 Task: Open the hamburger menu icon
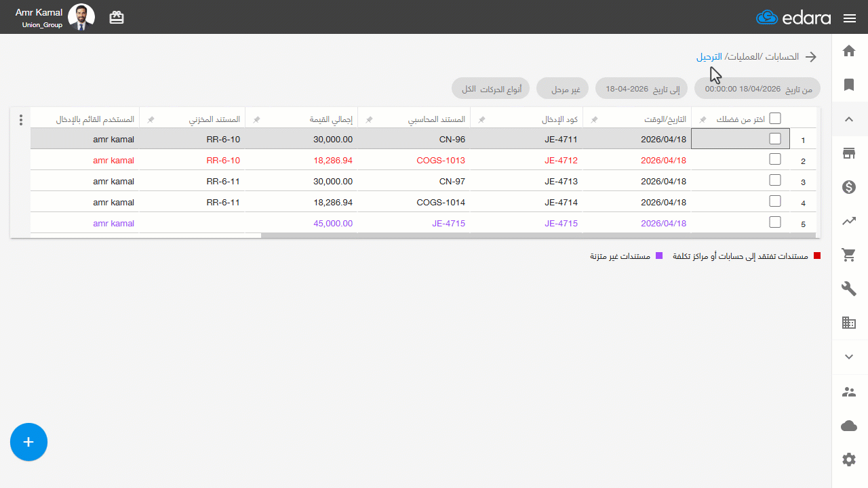[850, 18]
